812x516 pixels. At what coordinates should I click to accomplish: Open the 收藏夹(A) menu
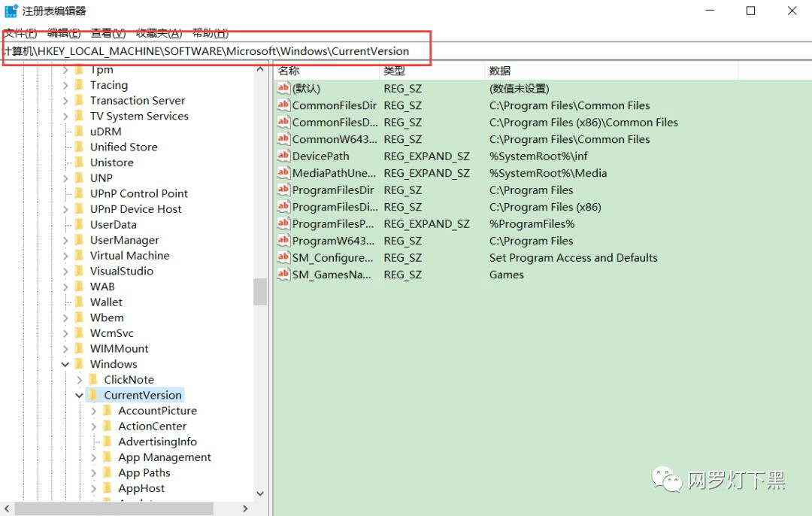click(x=159, y=34)
